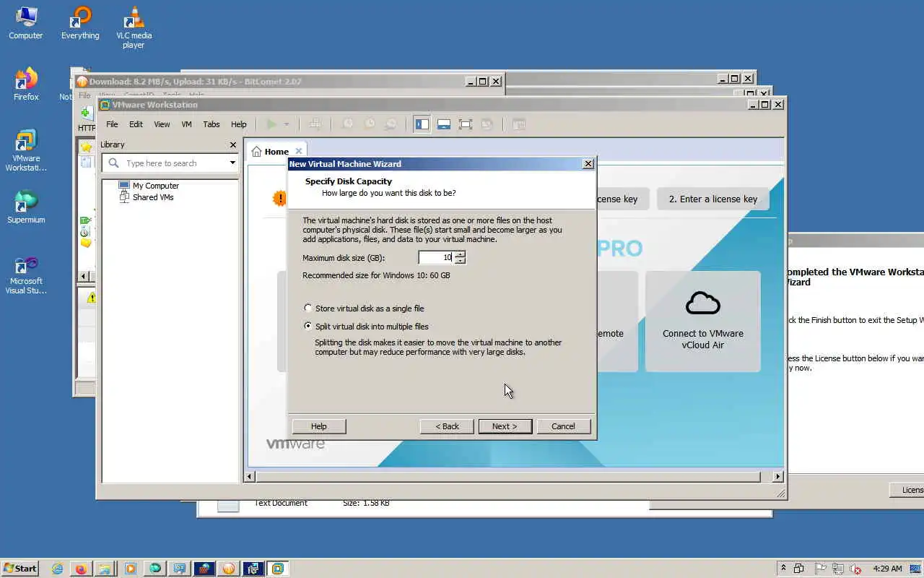
Task: Select the VLC media player desktop icon
Action: 134,28
